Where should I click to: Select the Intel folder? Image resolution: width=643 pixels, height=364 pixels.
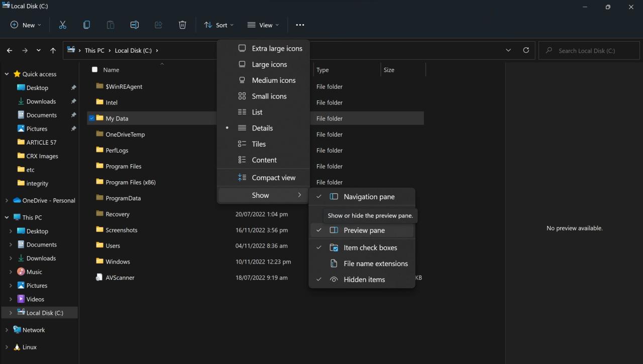111,102
